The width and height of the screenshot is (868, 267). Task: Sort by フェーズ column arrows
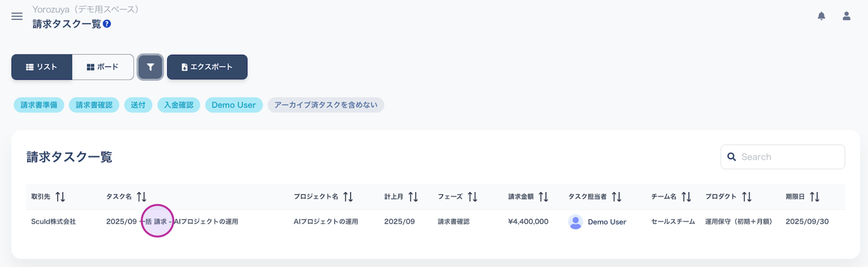472,197
